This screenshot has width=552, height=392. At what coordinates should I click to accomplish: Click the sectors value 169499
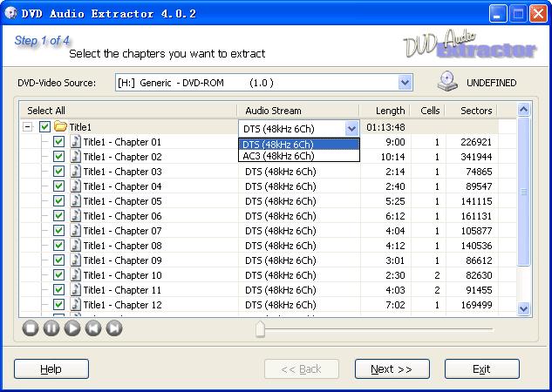click(x=476, y=305)
